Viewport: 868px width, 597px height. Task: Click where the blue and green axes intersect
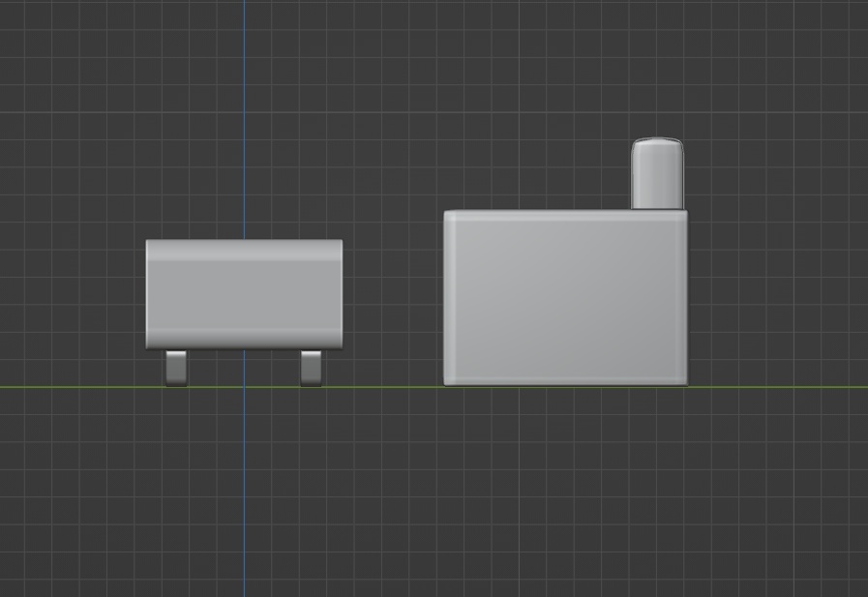(244, 387)
